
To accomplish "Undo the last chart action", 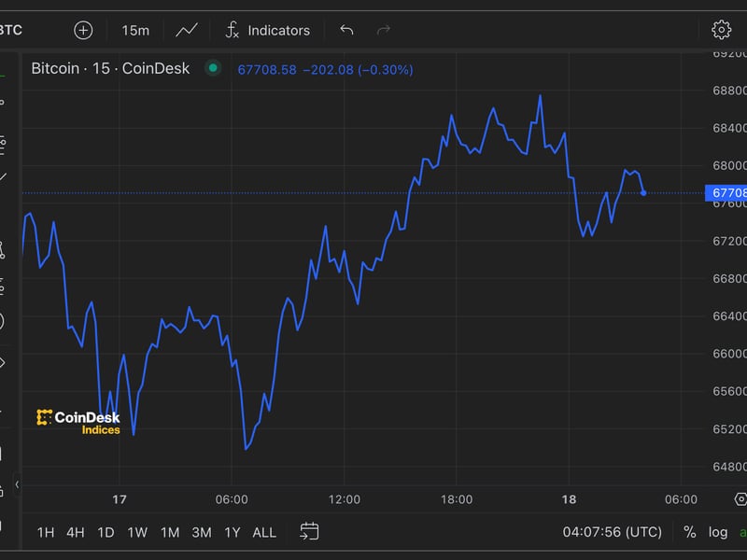I will click(346, 30).
